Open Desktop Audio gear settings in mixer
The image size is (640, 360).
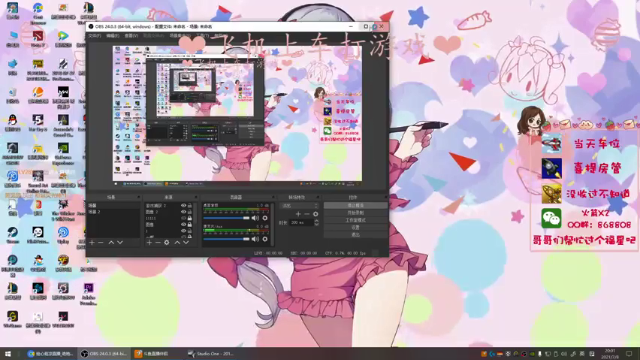point(265,218)
